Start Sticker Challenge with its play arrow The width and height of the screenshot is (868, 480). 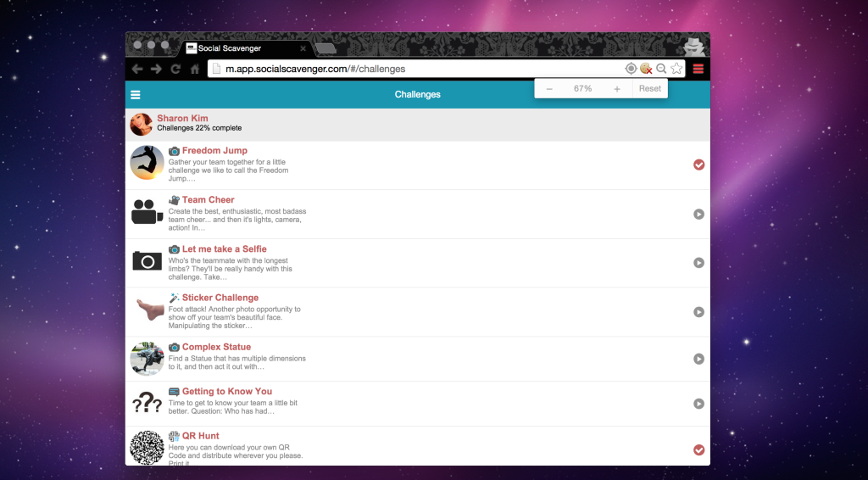pyautogui.click(x=698, y=312)
